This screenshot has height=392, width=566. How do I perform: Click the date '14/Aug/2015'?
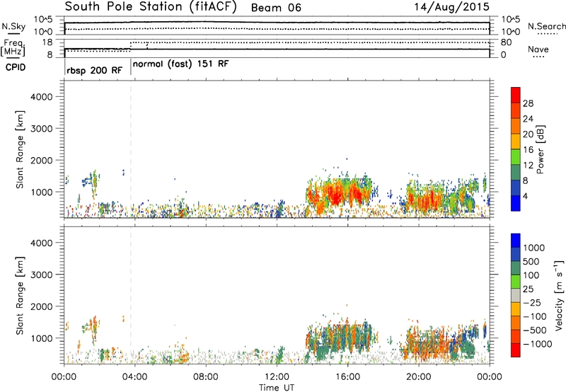click(x=451, y=7)
